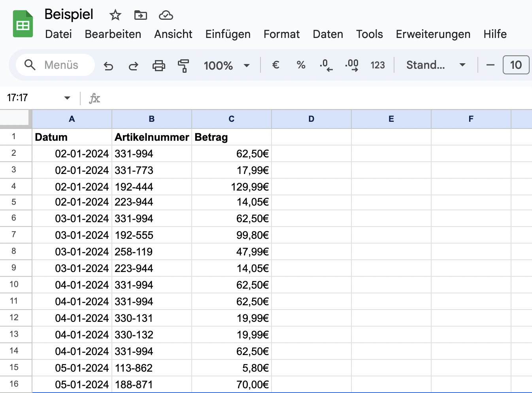Select cell with 99,80€
The image size is (532, 393).
pyautogui.click(x=232, y=235)
